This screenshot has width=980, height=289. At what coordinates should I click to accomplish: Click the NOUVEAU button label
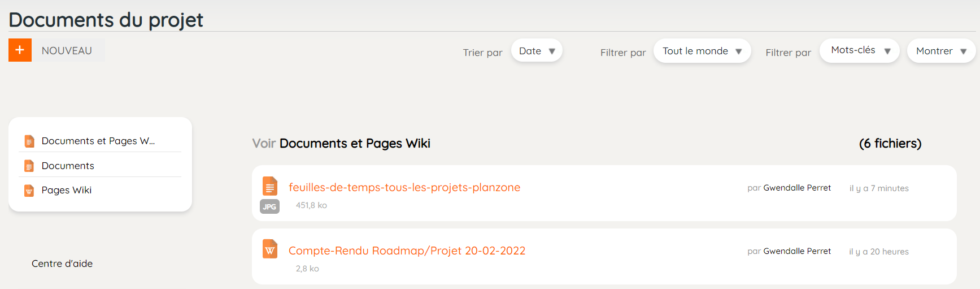click(x=67, y=50)
